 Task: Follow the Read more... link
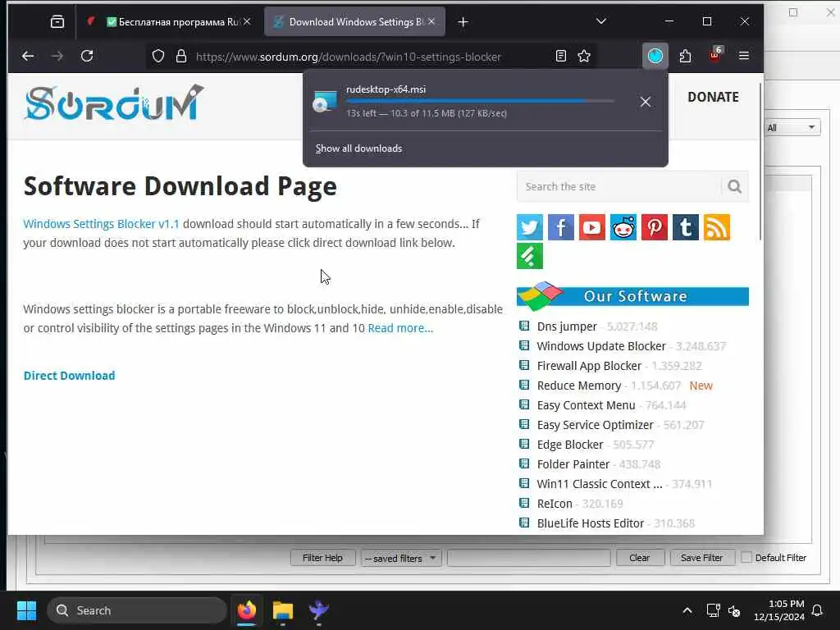400,328
